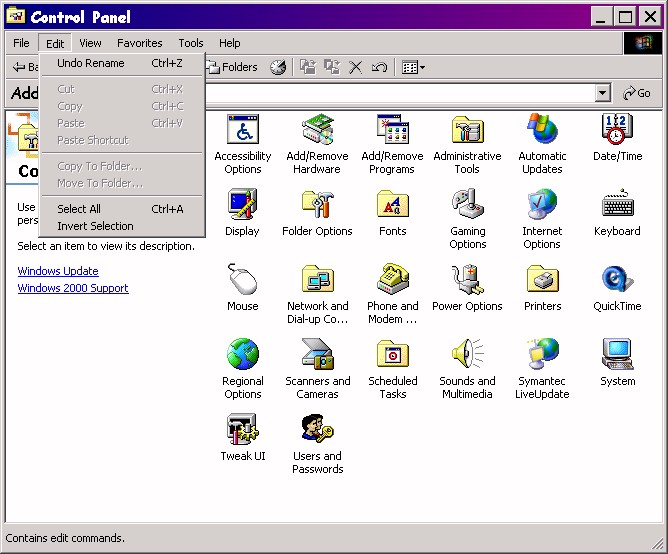
Task: Toggle the Folders pane button
Action: point(232,67)
